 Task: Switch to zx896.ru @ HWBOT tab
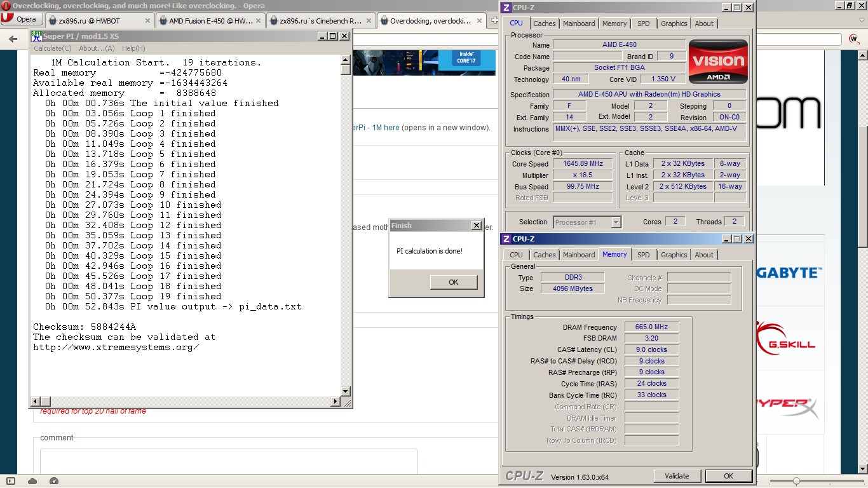tap(99, 20)
